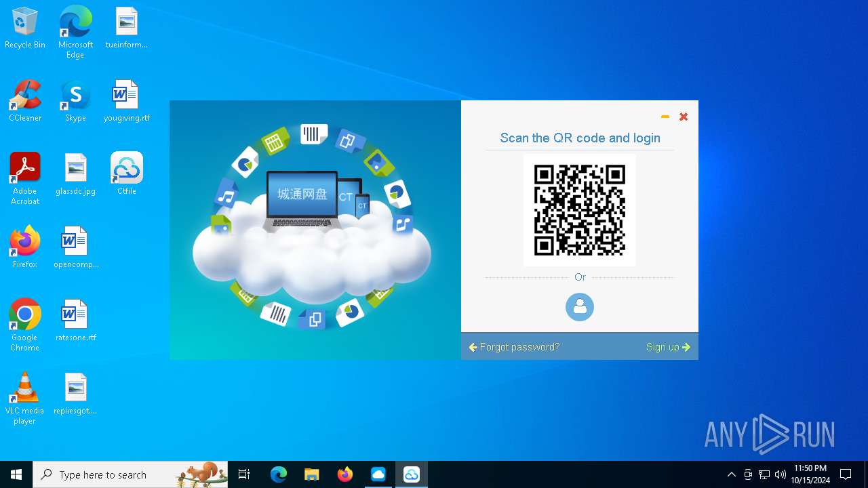The width and height of the screenshot is (868, 488).
Task: Open Task View on the taskbar
Action: [245, 474]
